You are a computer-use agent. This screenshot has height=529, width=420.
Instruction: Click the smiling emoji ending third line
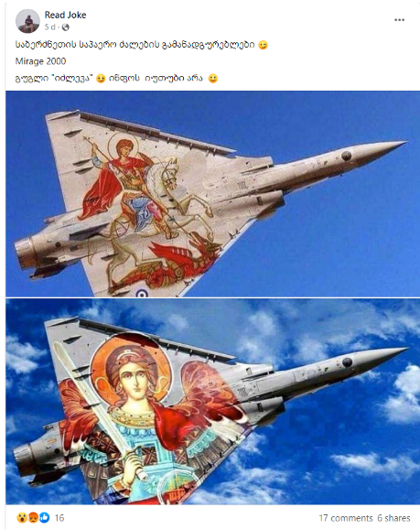point(213,79)
